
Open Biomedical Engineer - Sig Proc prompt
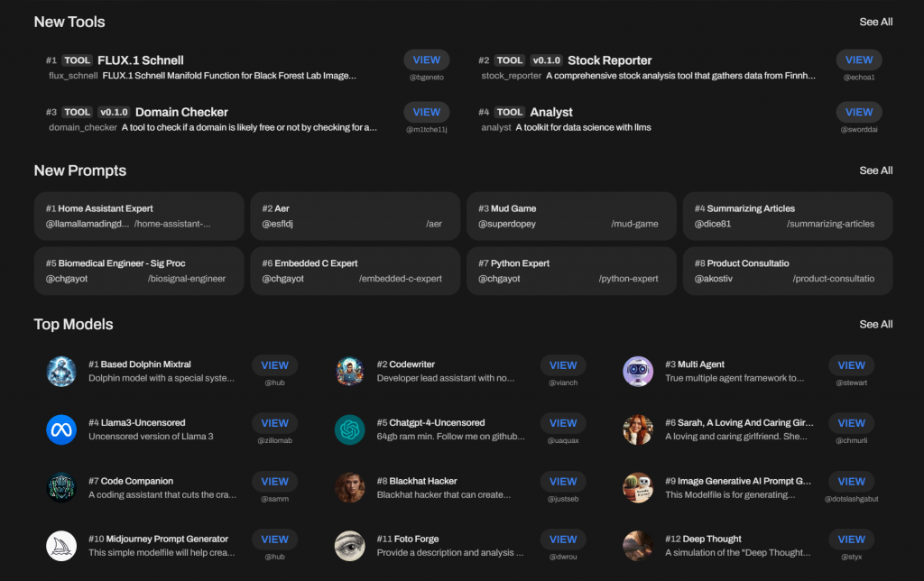[x=139, y=271]
